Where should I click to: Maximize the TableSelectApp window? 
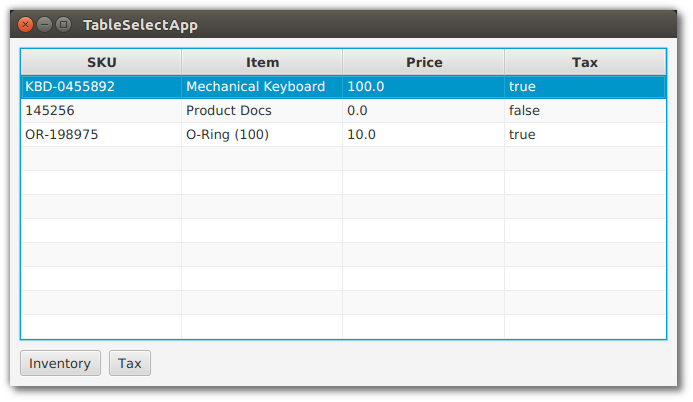63,24
